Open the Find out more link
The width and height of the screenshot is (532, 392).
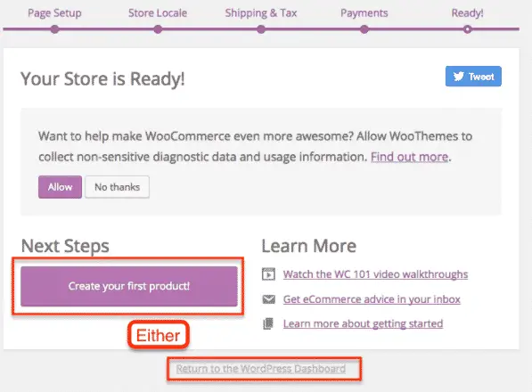click(x=410, y=157)
